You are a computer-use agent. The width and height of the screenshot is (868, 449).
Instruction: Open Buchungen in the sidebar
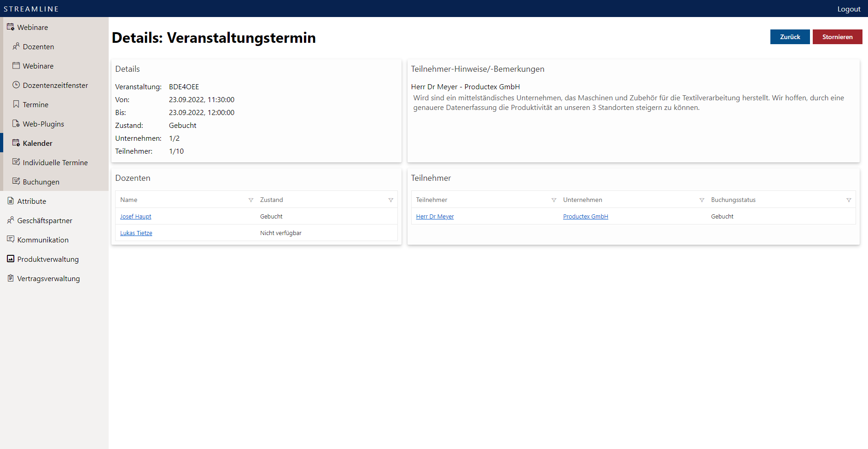(x=41, y=182)
